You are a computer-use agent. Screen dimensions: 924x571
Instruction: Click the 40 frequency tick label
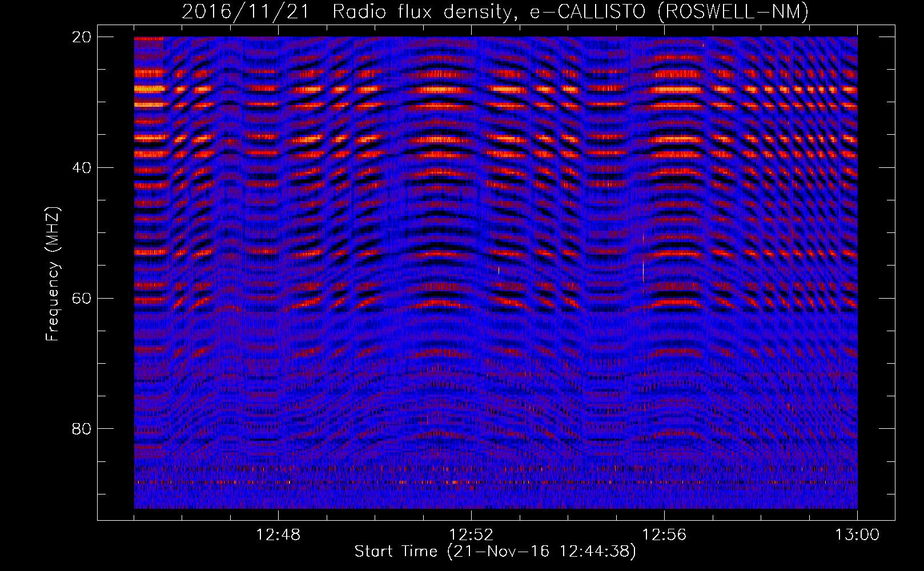point(82,167)
